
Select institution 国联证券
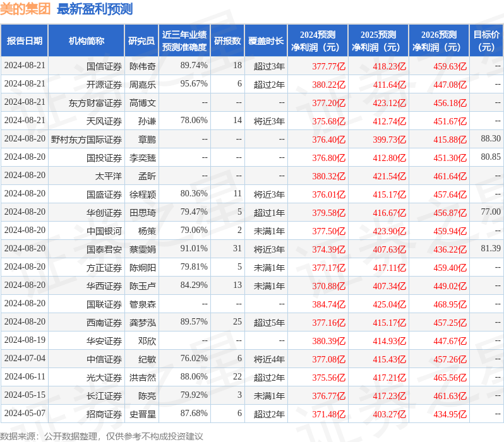pos(104,304)
